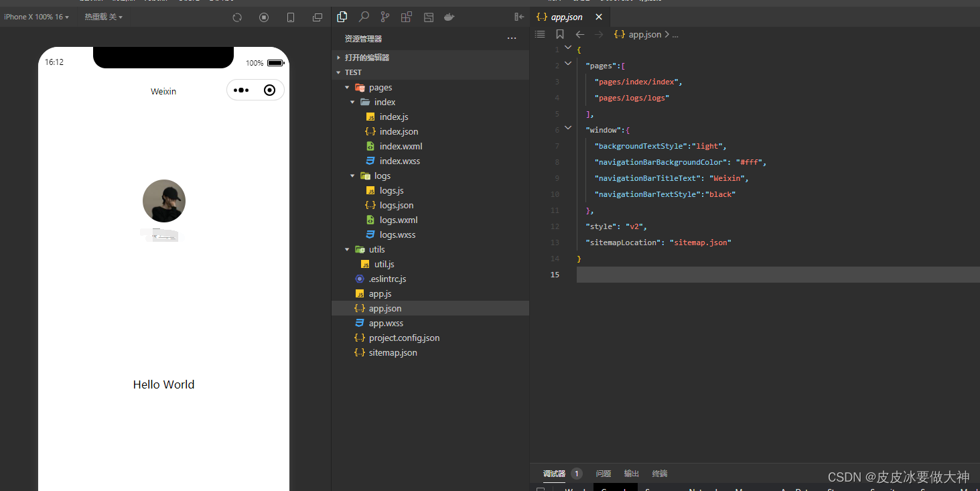This screenshot has height=491, width=980.
Task: Go back with the left arrow icon
Action: [x=580, y=34]
